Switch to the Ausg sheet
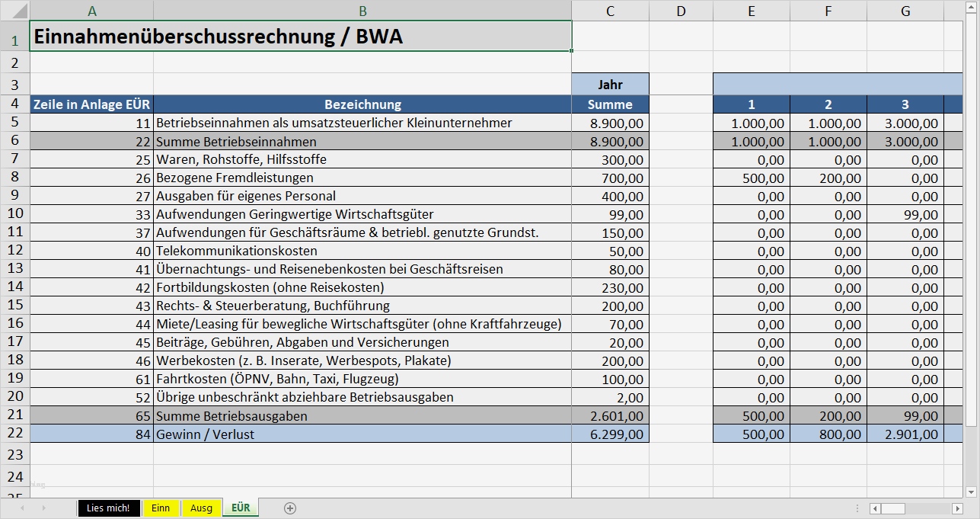This screenshot has width=980, height=519. pos(200,508)
